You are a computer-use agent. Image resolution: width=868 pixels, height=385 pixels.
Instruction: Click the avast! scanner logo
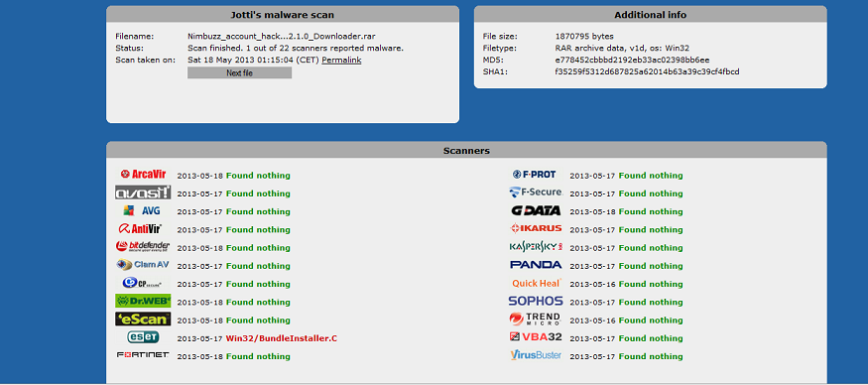(x=143, y=192)
